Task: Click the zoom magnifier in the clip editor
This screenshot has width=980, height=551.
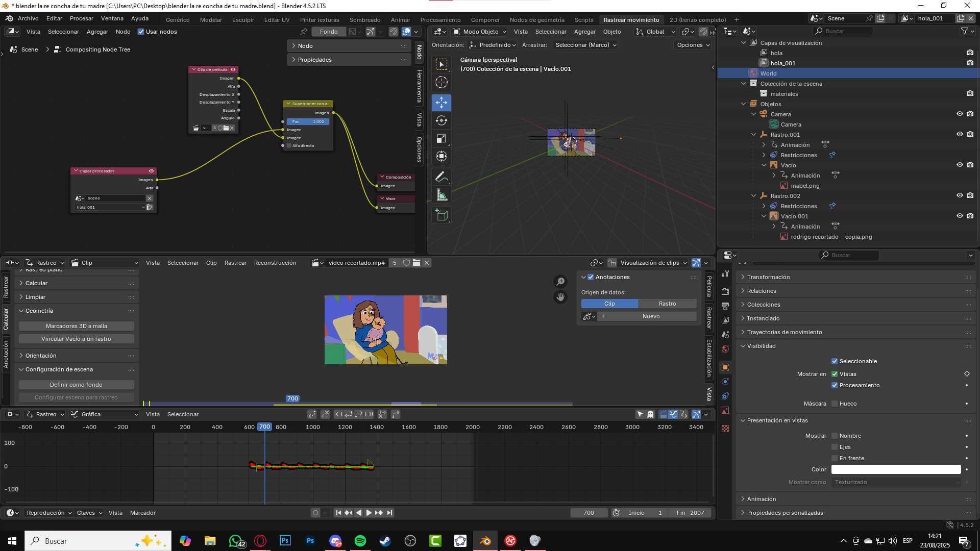Action: pyautogui.click(x=560, y=282)
